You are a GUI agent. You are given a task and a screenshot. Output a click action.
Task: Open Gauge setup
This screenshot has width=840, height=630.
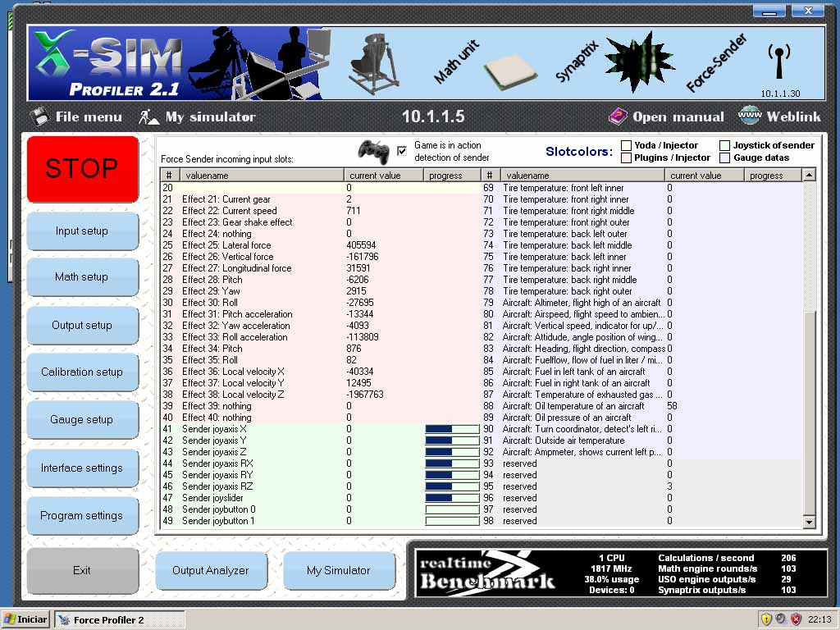tap(83, 419)
